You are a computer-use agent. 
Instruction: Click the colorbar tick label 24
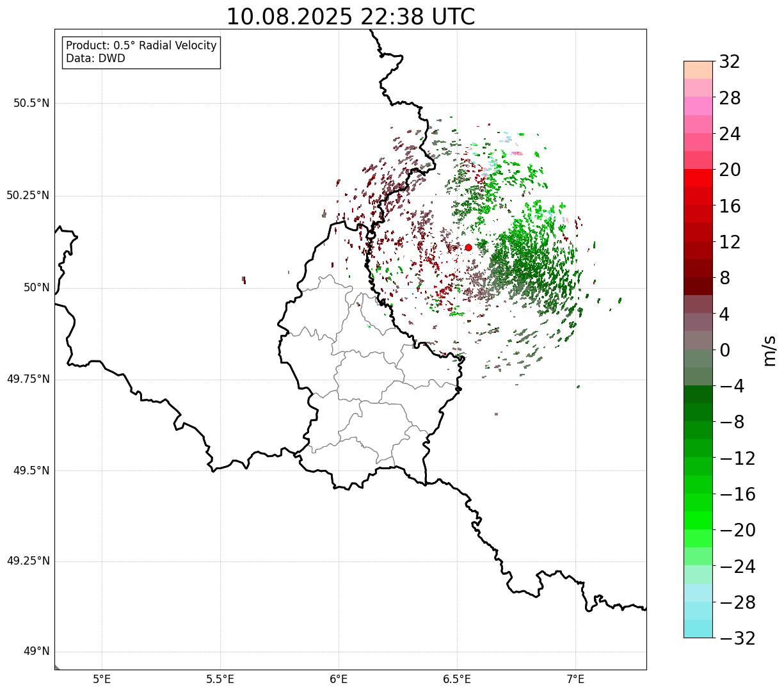pyautogui.click(x=730, y=134)
